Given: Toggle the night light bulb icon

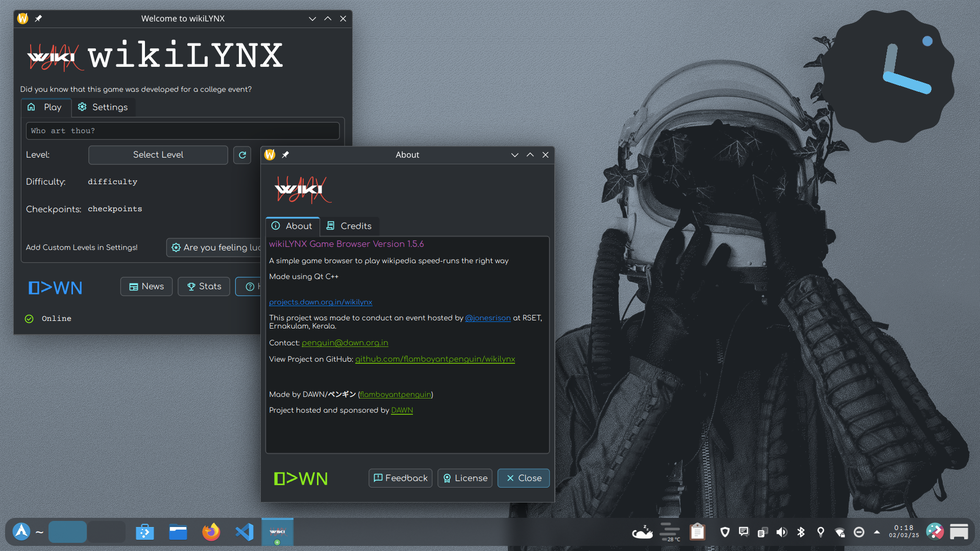Looking at the screenshot, I should (821, 532).
